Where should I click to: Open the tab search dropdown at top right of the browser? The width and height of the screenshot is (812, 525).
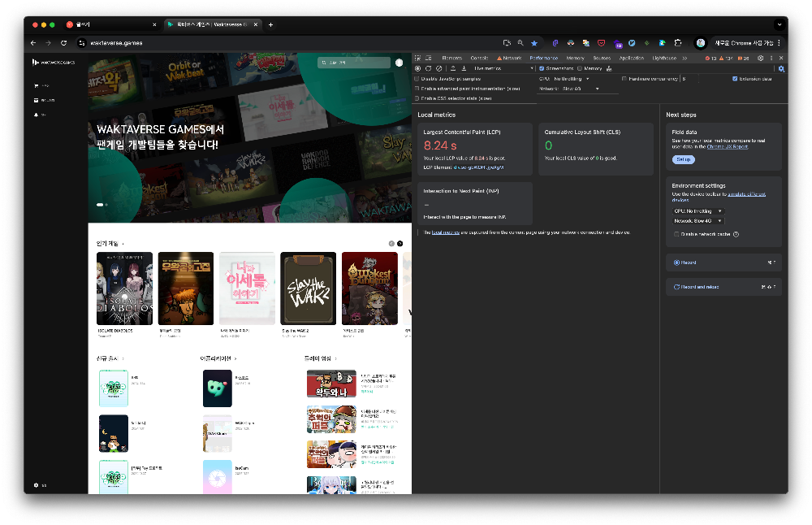pyautogui.click(x=780, y=24)
